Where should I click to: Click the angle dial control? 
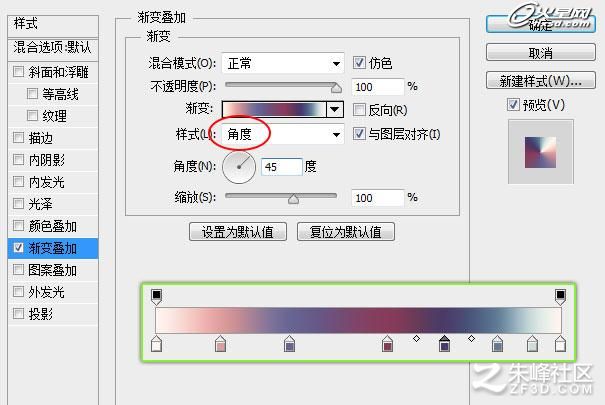pos(239,167)
